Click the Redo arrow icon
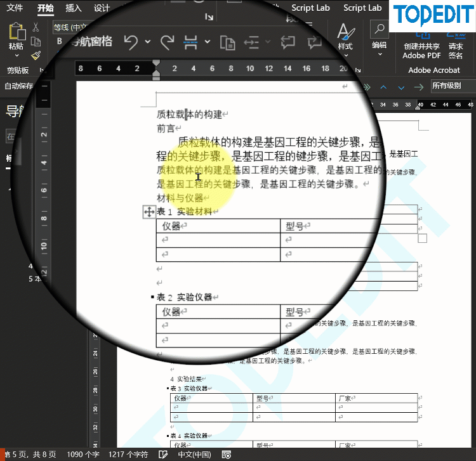Viewport: 476px width, 461px height. pos(167,42)
